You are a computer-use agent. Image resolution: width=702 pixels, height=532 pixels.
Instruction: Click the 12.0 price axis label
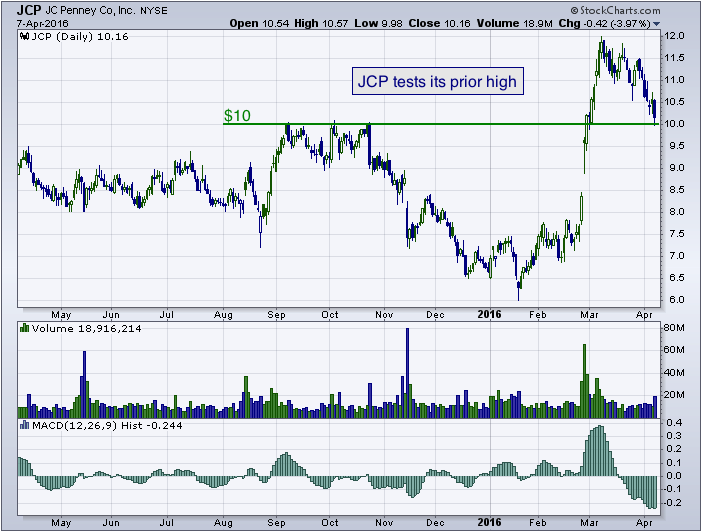tap(674, 36)
